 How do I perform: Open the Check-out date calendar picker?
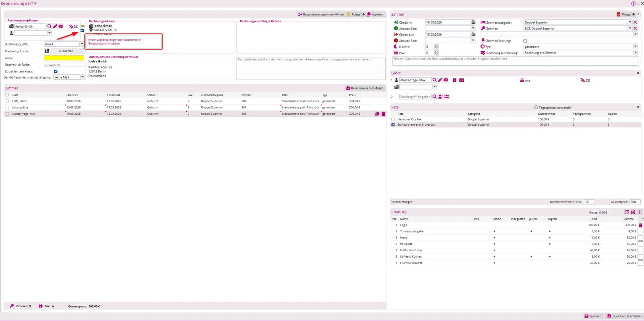pos(473,35)
